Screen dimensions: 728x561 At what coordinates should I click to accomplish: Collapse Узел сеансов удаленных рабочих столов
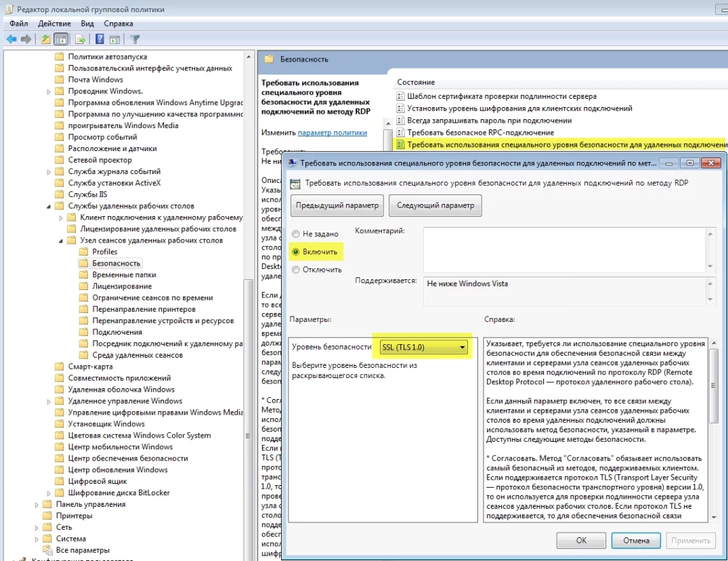click(61, 241)
